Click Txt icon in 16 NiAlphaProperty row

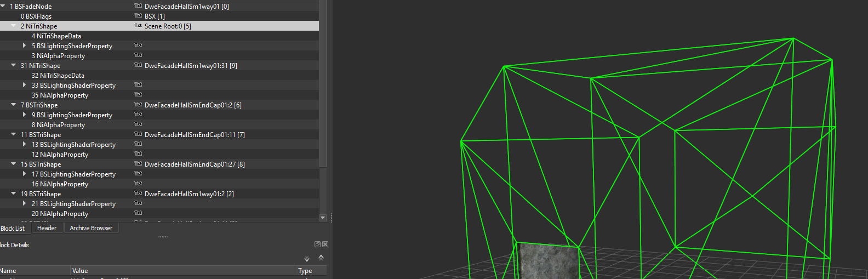pos(138,184)
